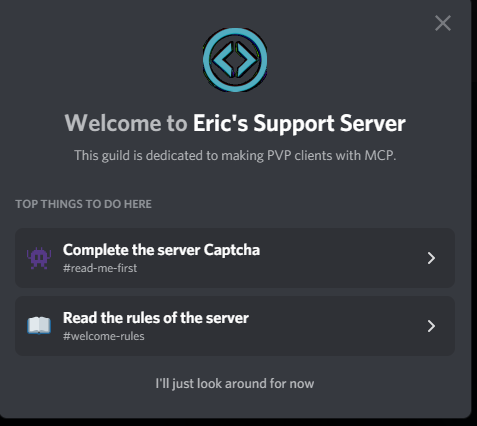Go to the #welcome-rules channel label
Viewport: 477px width, 426px height.
coord(104,336)
